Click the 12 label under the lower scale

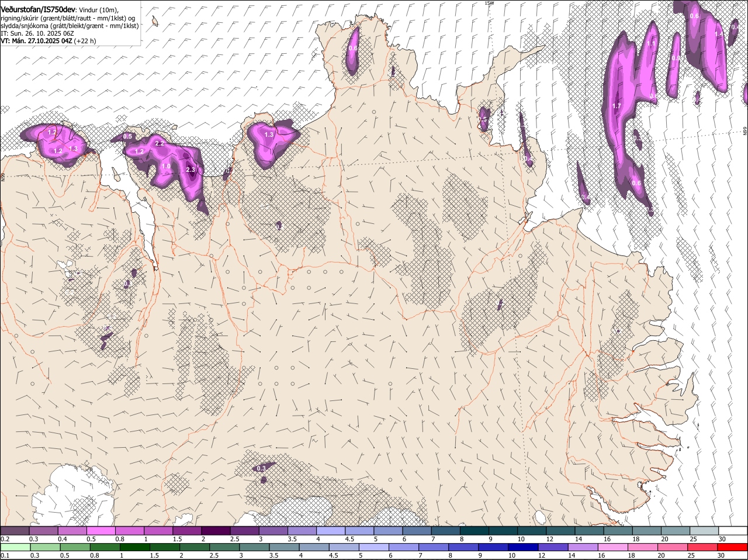[x=541, y=555]
